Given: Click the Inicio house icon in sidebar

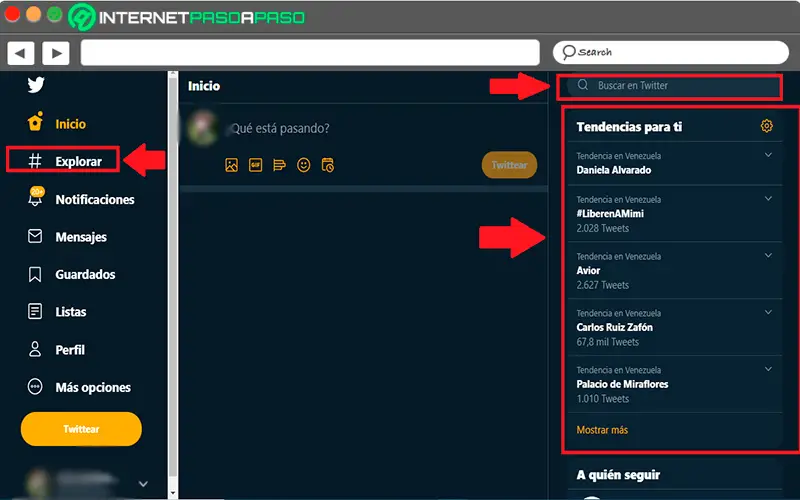Looking at the screenshot, I should [x=35, y=121].
